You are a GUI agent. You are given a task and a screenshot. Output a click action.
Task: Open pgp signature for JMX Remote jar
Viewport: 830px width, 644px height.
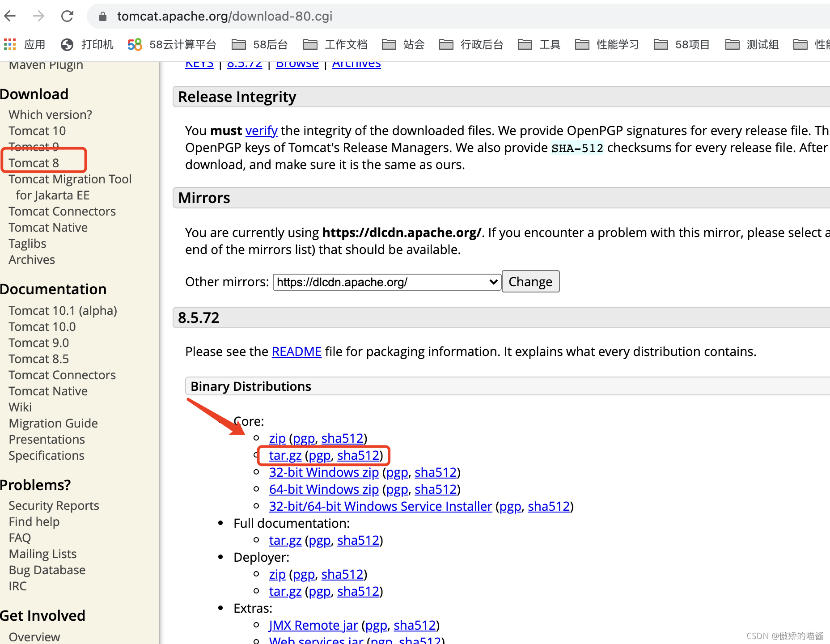(376, 625)
